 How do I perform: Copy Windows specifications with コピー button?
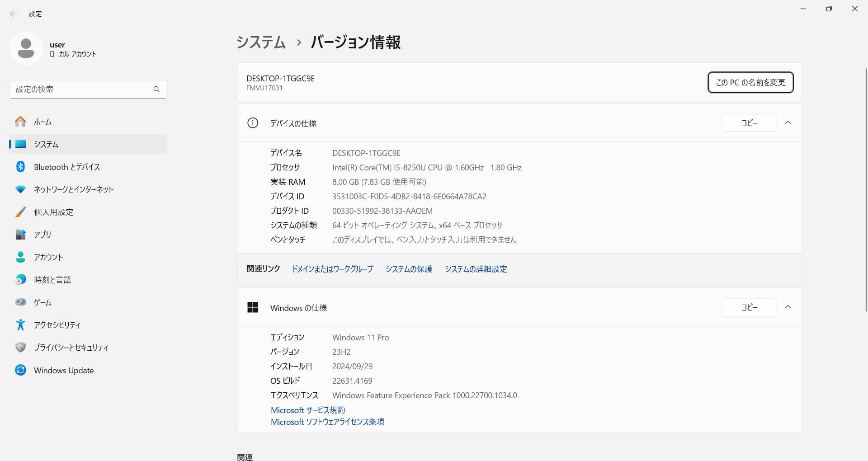click(749, 307)
